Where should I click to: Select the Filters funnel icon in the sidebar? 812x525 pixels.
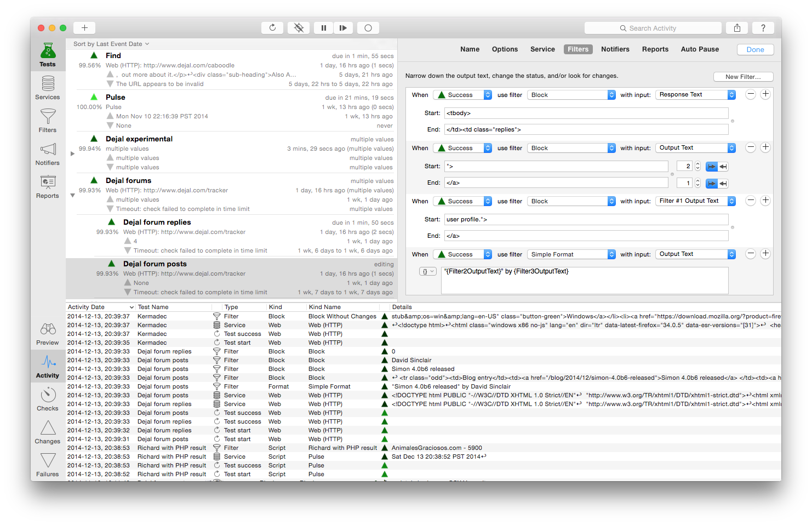(48, 121)
